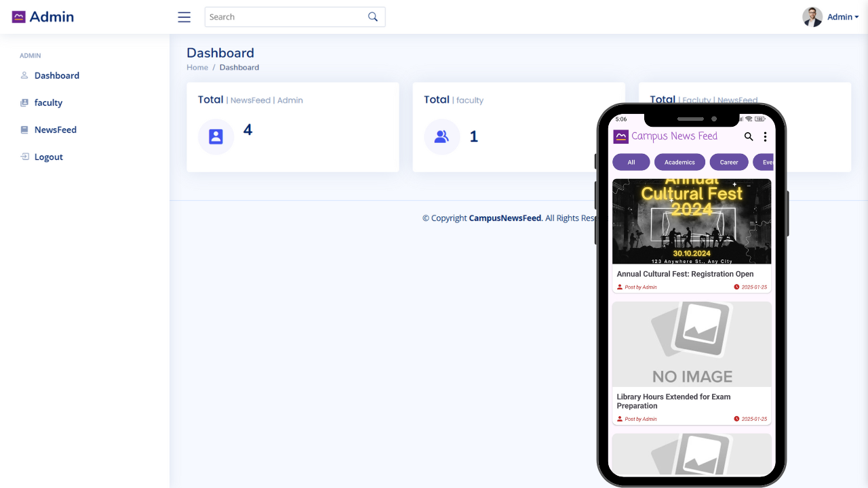
Task: Open the Library Hours Extended news post
Action: [x=673, y=401]
